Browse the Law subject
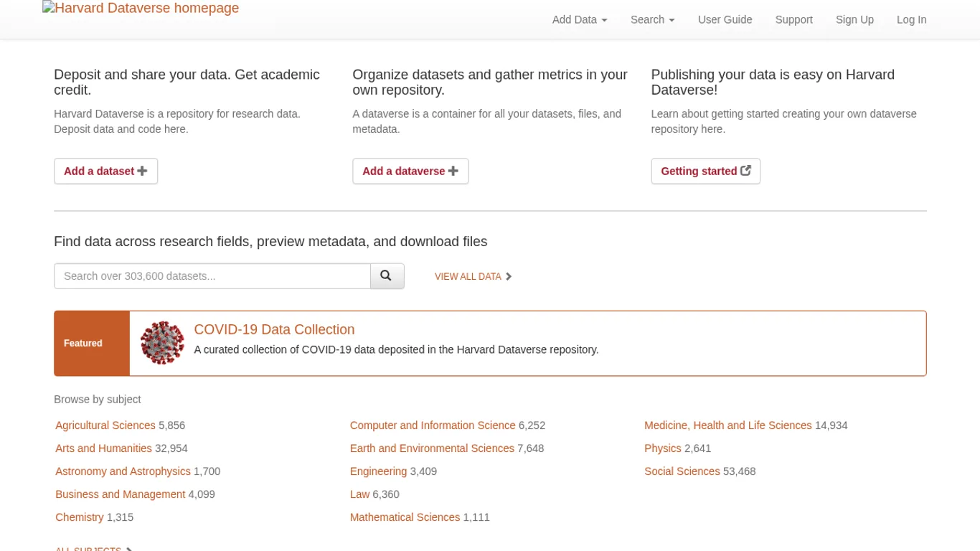 (359, 494)
